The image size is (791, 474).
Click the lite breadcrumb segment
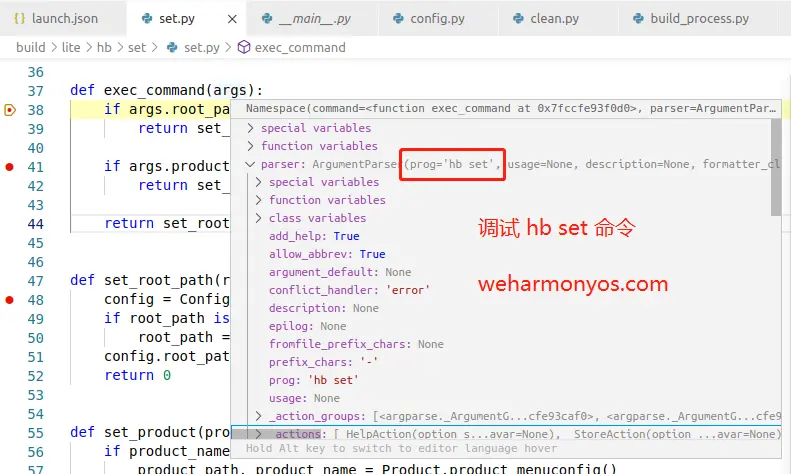click(71, 47)
